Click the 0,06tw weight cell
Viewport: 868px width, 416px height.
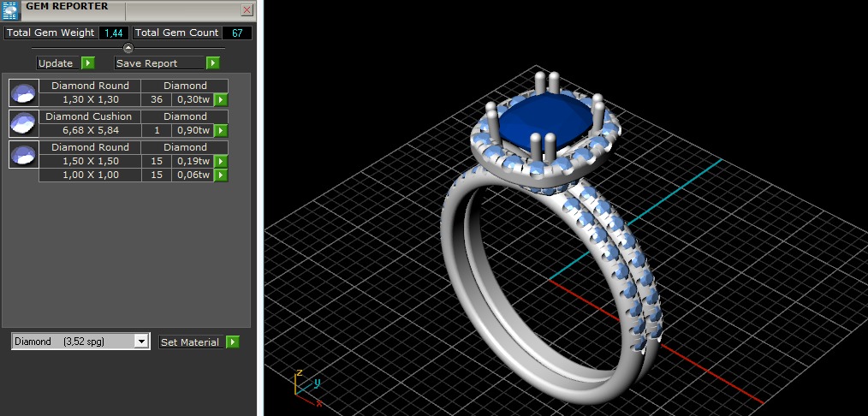coord(193,175)
